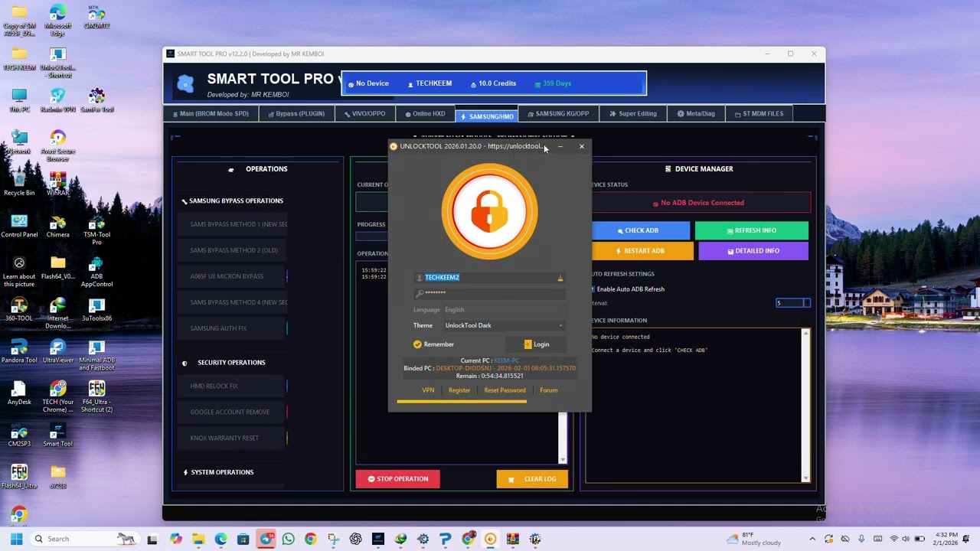This screenshot has height=551, width=980.
Task: Click the broom clear icon in username field
Action: pyautogui.click(x=560, y=278)
